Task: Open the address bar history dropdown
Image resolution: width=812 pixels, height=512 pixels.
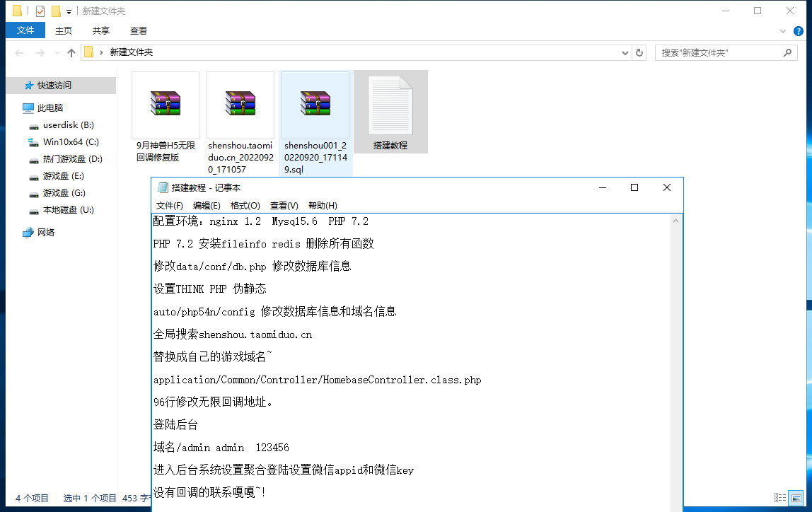Action: tap(625, 53)
